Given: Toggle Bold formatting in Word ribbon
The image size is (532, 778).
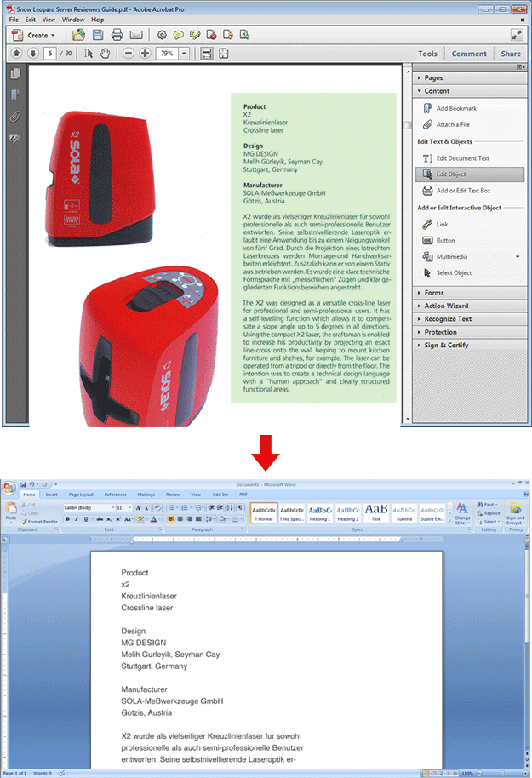Looking at the screenshot, I should [x=67, y=519].
